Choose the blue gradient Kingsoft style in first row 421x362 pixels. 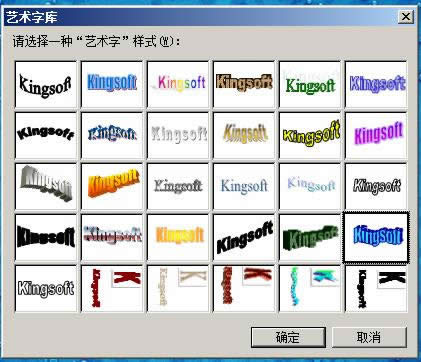pos(112,84)
